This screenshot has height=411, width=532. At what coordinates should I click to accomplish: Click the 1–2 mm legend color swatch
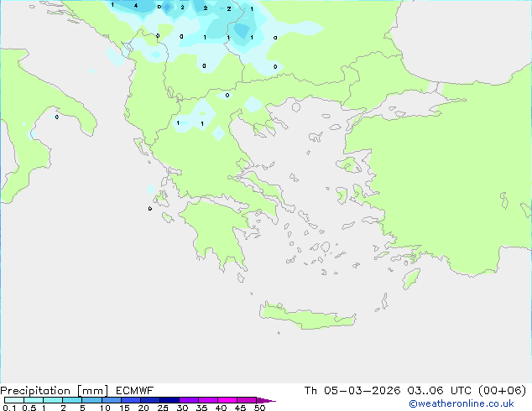click(53, 400)
